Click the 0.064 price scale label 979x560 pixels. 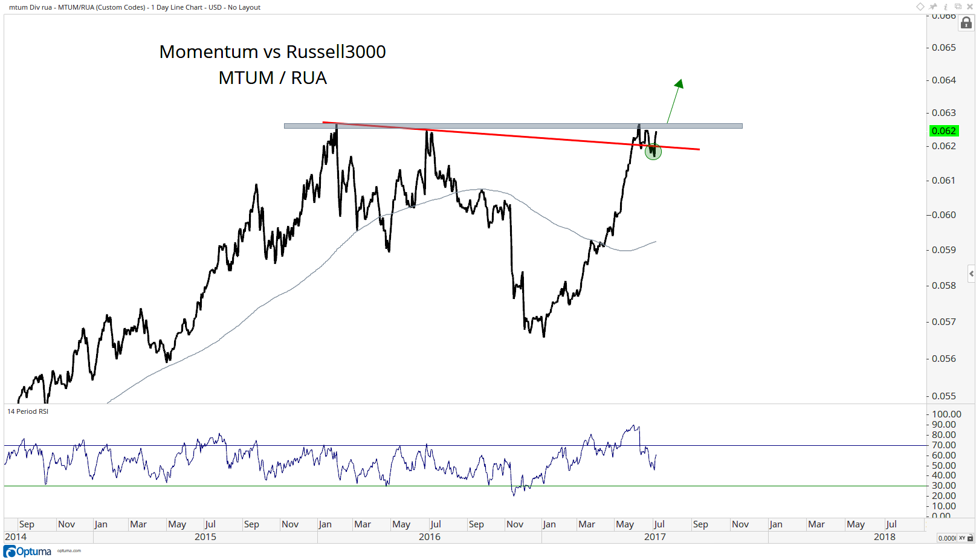pyautogui.click(x=944, y=80)
